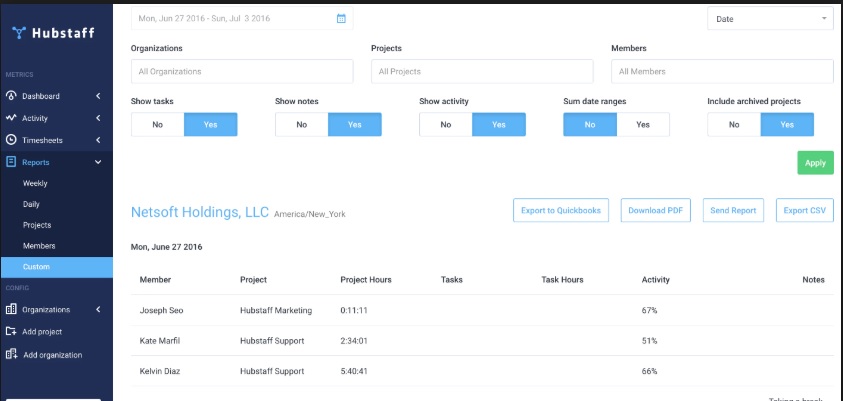
Task: Click the Add project folder icon
Action: click(x=11, y=332)
